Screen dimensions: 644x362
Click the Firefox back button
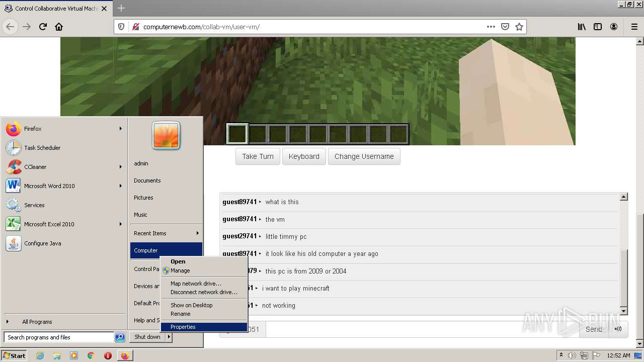(x=11, y=27)
